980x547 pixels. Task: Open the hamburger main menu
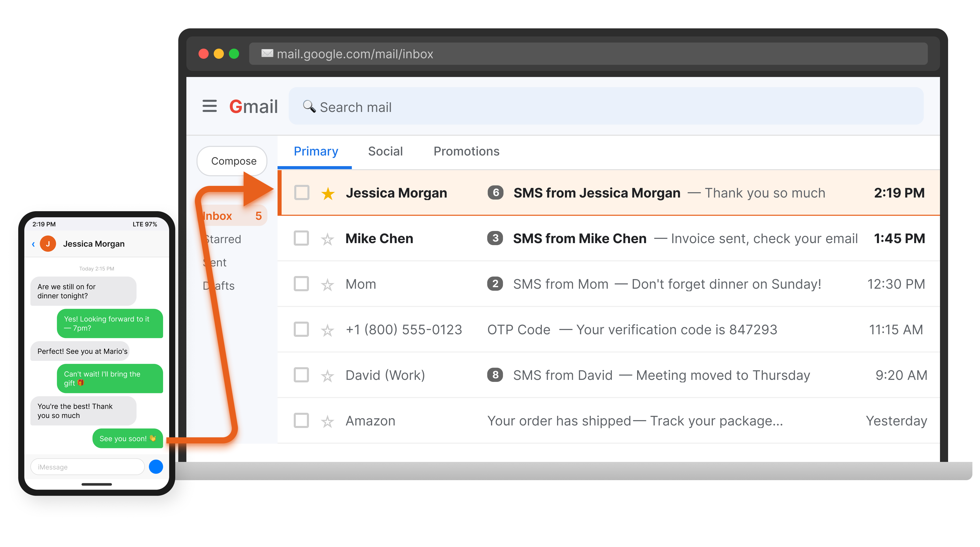(x=209, y=106)
